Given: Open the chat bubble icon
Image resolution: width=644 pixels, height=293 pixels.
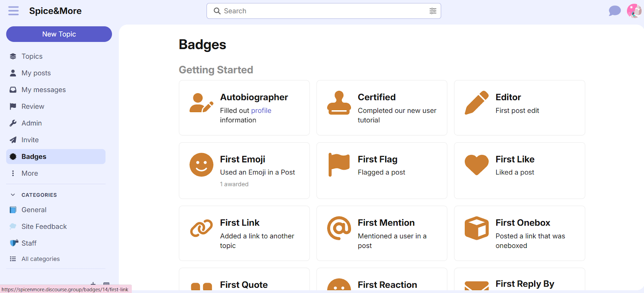Looking at the screenshot, I should point(615,11).
